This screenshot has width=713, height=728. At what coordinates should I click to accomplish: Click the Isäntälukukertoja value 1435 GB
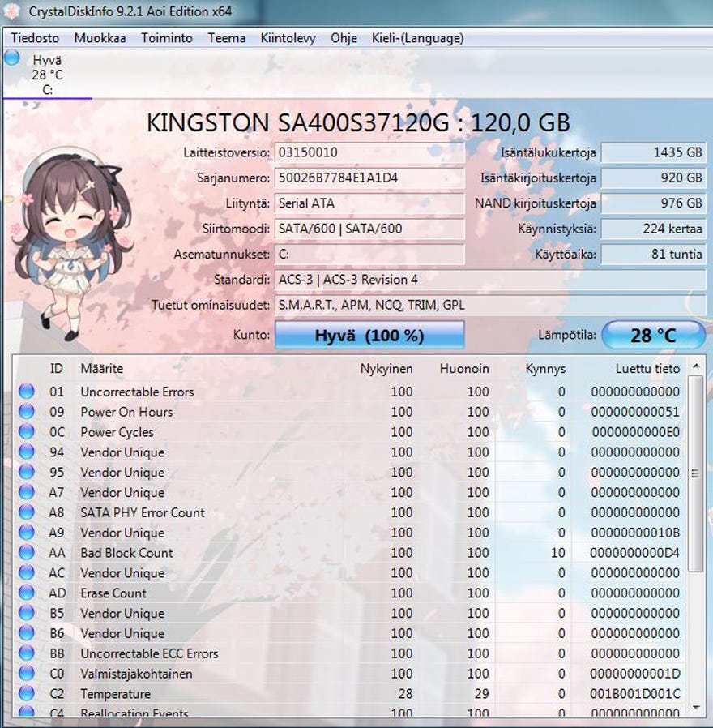(653, 152)
